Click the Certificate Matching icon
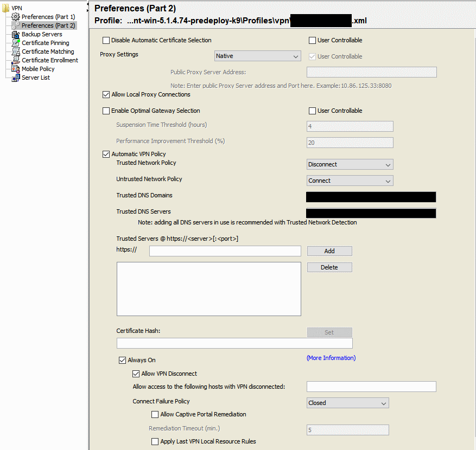 coord(16,52)
